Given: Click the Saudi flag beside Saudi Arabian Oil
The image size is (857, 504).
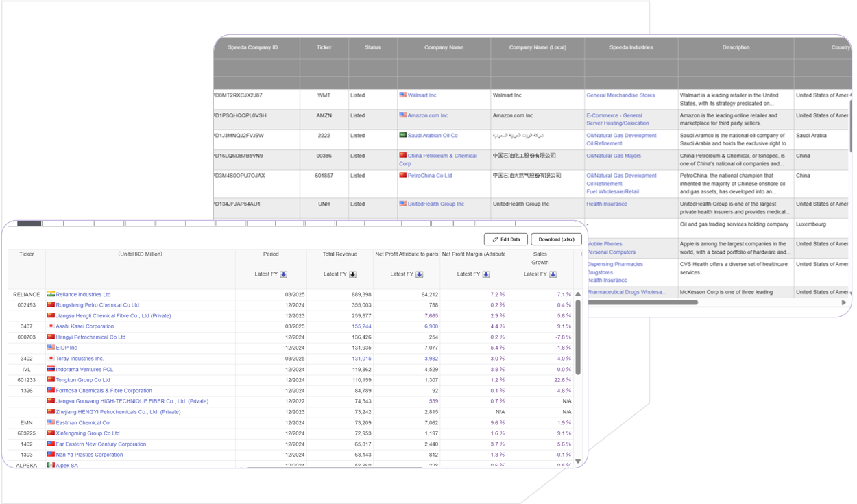Looking at the screenshot, I should click(x=403, y=135).
